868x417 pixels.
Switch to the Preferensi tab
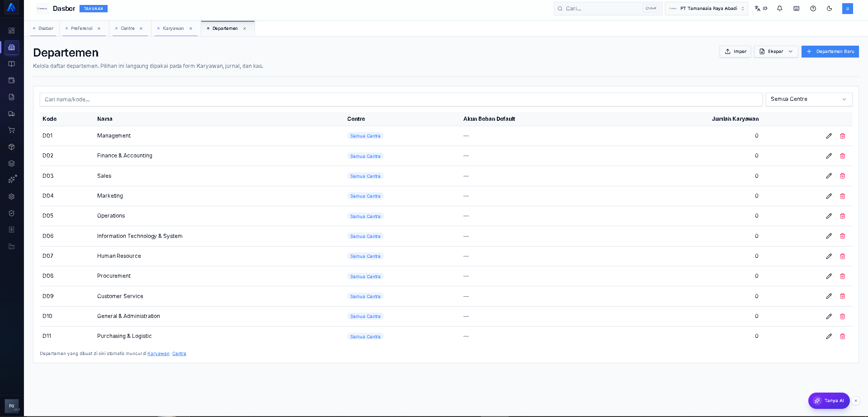tap(81, 28)
